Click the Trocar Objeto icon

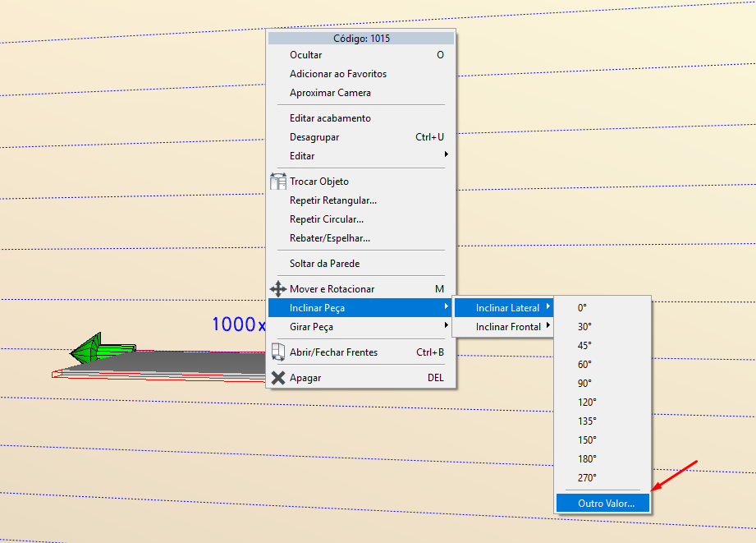277,181
